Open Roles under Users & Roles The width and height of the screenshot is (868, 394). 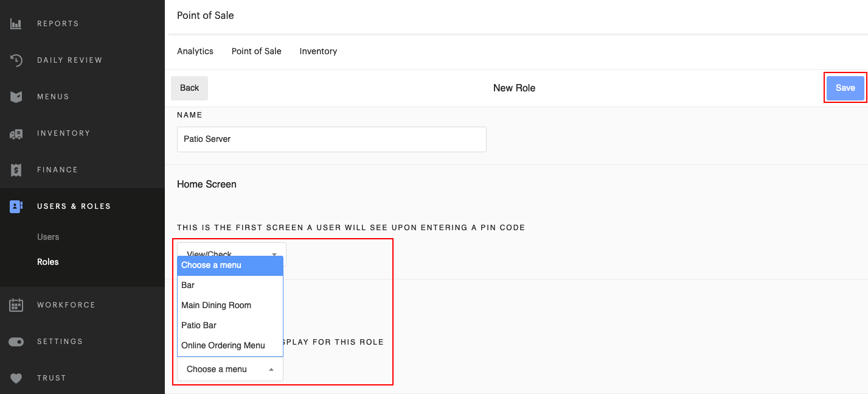tap(48, 261)
